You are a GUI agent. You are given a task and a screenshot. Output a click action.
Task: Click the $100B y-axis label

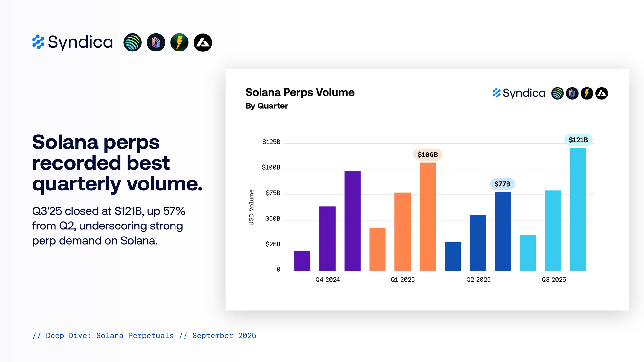271,167
